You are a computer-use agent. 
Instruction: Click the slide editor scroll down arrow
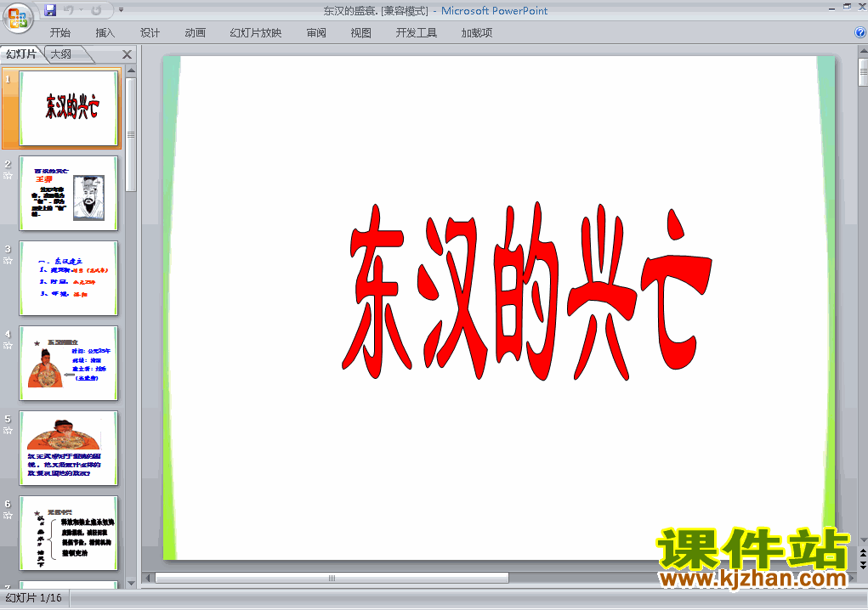pyautogui.click(x=863, y=539)
